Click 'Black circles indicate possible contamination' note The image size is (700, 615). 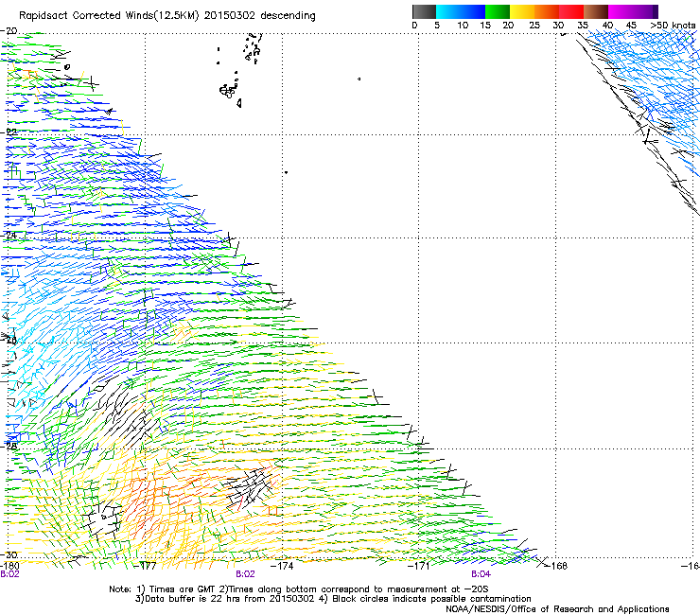(431, 599)
